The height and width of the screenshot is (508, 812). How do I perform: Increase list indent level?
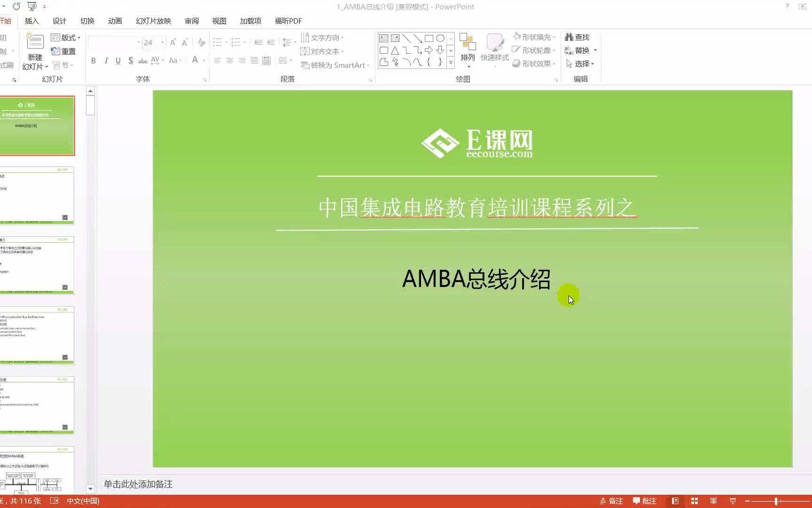point(271,42)
